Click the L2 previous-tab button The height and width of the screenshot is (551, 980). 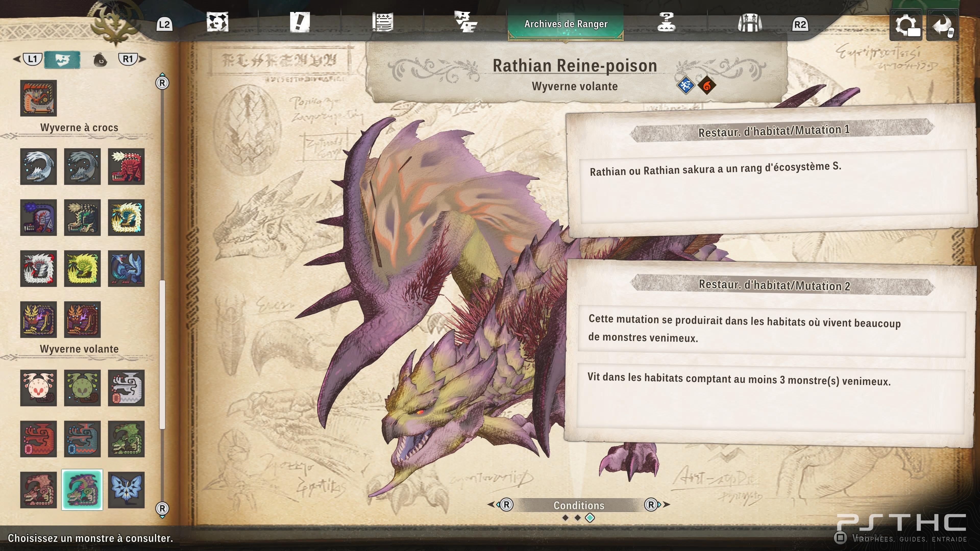click(x=164, y=25)
